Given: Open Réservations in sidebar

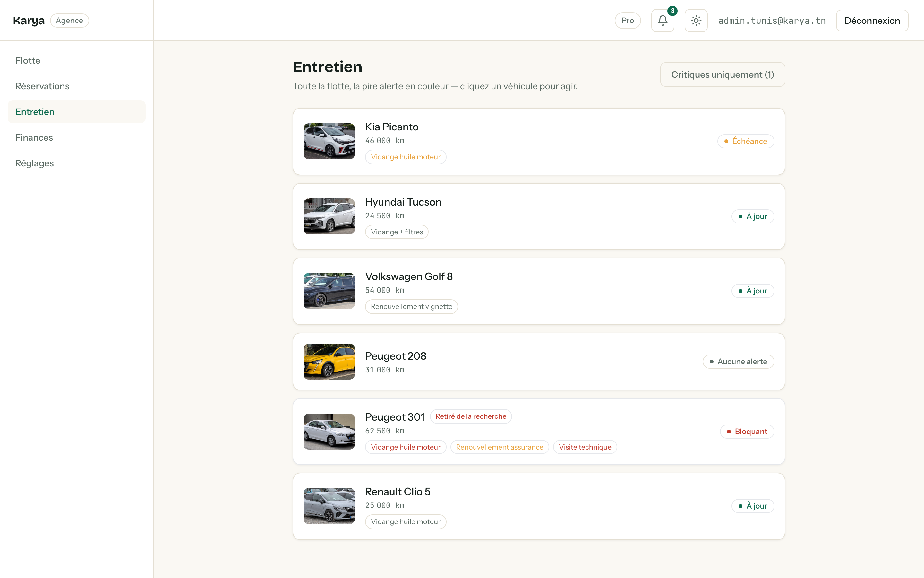Looking at the screenshot, I should point(76,86).
